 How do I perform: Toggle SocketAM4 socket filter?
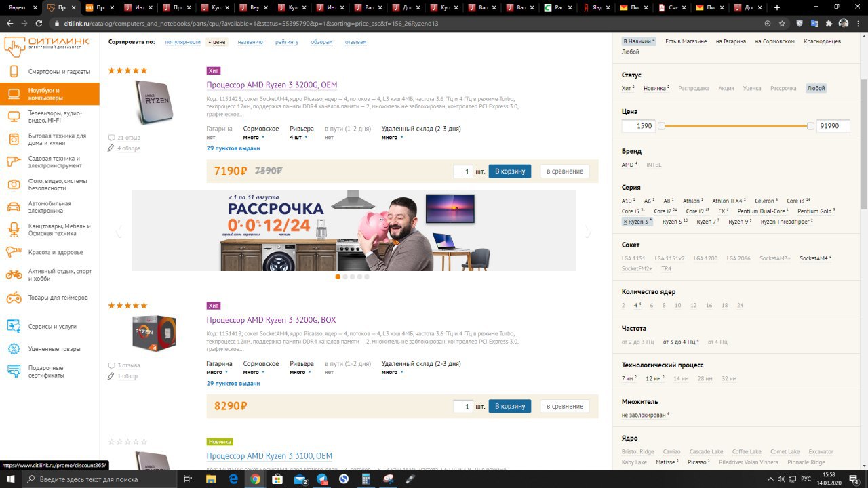click(815, 258)
